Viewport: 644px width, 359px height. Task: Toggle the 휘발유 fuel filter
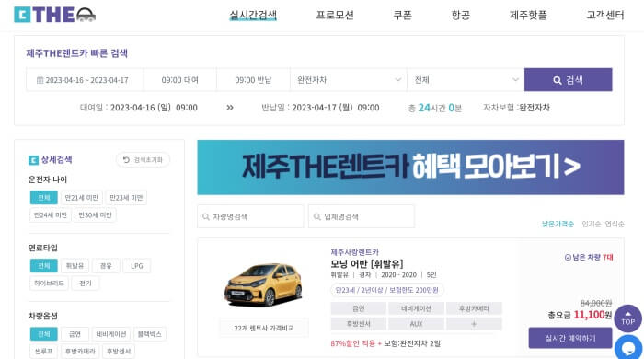[x=75, y=266]
